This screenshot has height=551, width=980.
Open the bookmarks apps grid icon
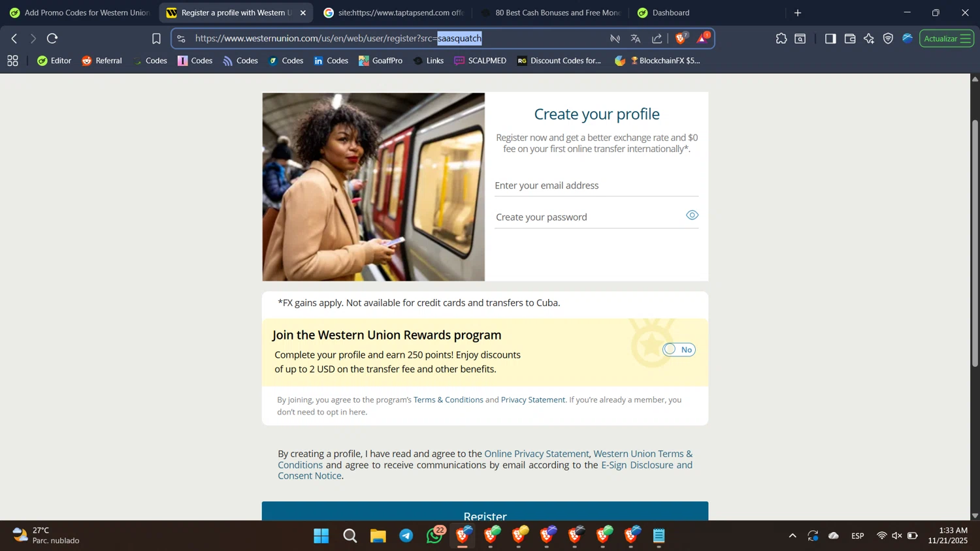point(12,61)
